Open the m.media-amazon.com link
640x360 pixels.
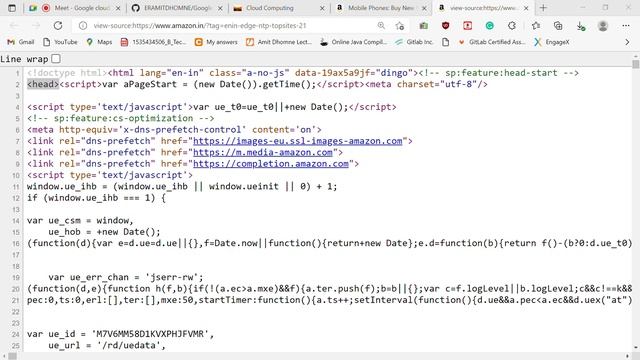[263, 152]
